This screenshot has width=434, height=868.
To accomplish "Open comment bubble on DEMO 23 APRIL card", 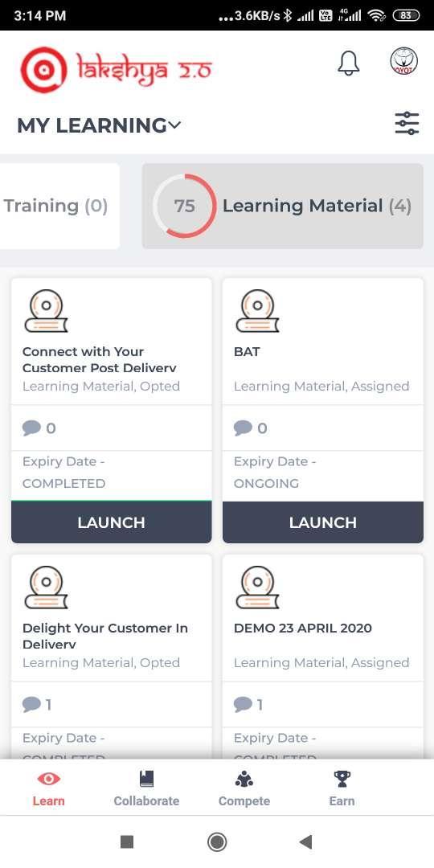I will [x=248, y=704].
